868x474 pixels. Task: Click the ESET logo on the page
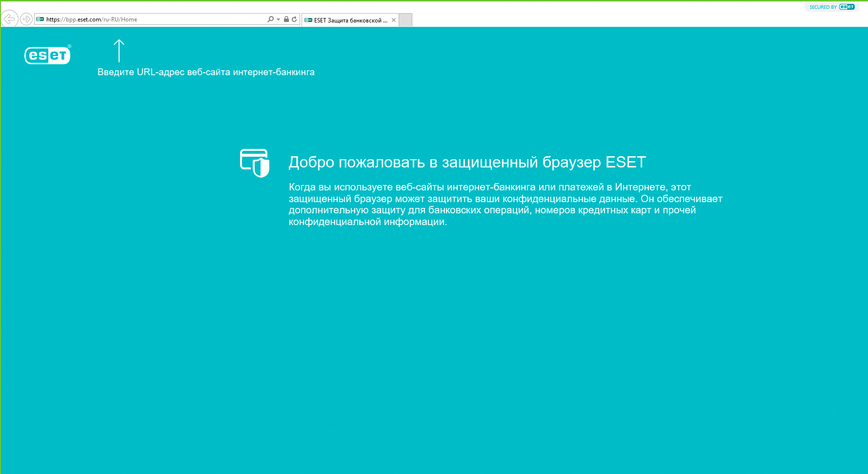point(48,55)
